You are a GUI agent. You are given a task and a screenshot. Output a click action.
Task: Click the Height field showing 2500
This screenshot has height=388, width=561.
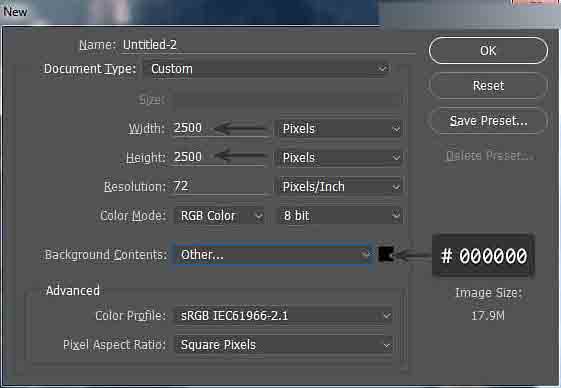click(x=221, y=157)
